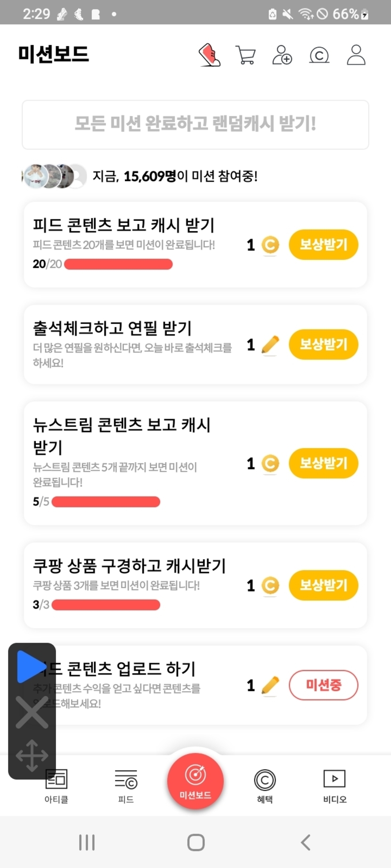391x868 pixels.
Task: Open the shopping cart
Action: pos(245,55)
